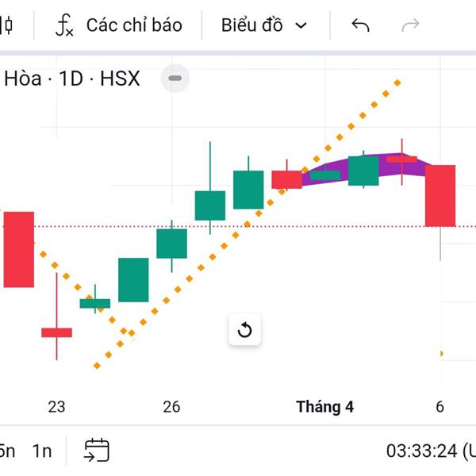The height and width of the screenshot is (476, 476).
Task: Click the redo arrow icon
Action: [x=410, y=25]
